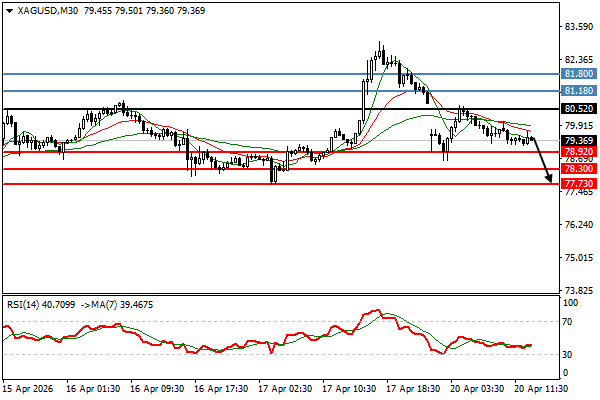Screen dimensions: 600x400
Task: Click the 75.015 value on price axis
Action: pos(577,258)
